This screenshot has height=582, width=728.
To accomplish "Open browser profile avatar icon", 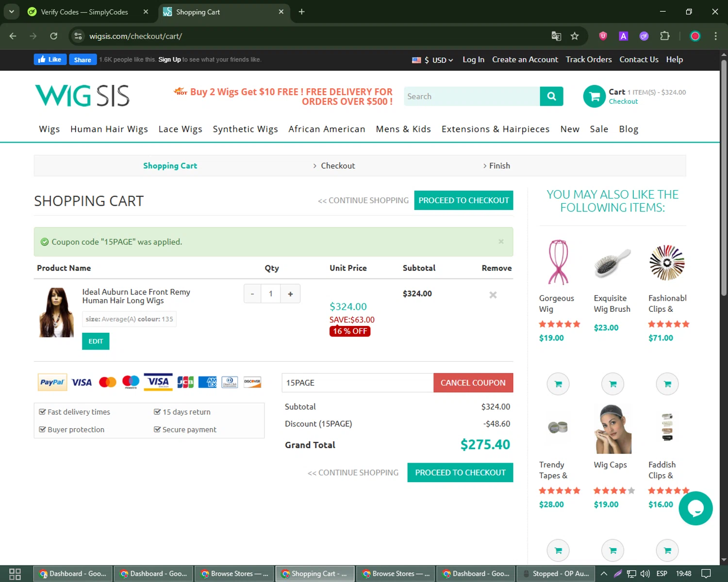I will pos(695,36).
